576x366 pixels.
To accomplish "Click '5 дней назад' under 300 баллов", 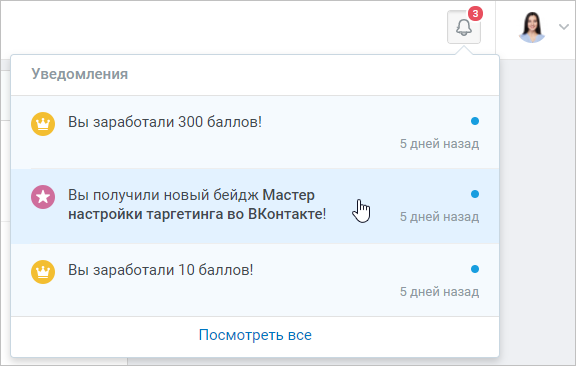I will (439, 144).
